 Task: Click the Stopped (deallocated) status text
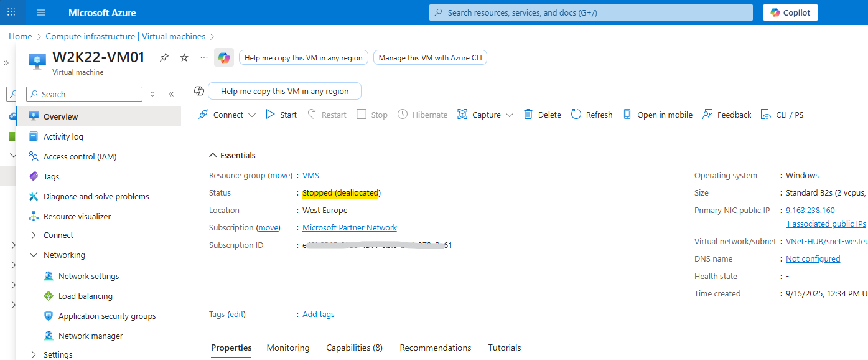point(342,193)
